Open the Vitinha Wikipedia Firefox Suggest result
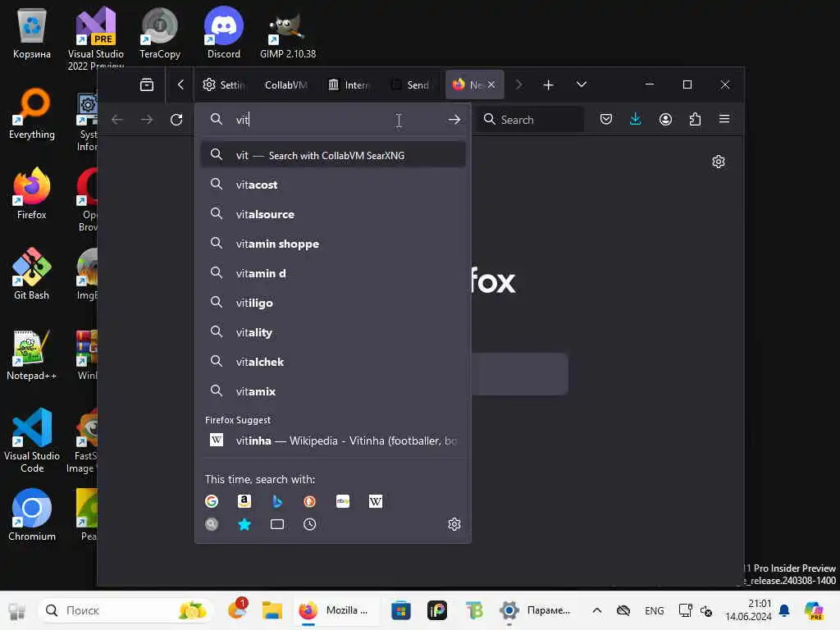Viewport: 840px width, 630px height. pyautogui.click(x=333, y=441)
